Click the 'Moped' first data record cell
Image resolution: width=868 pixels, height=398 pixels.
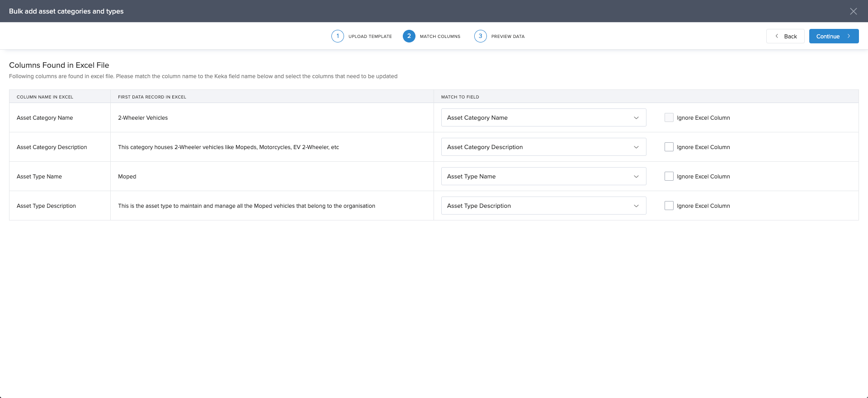coord(127,177)
